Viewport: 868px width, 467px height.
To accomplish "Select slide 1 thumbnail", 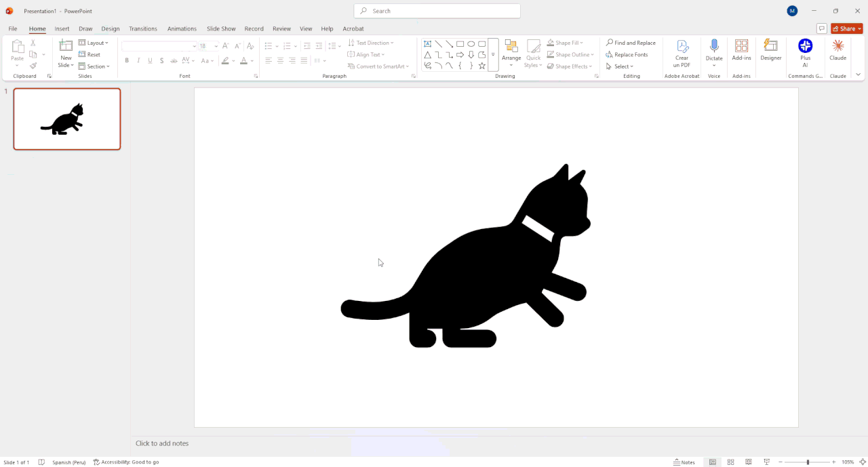I will pos(67,119).
